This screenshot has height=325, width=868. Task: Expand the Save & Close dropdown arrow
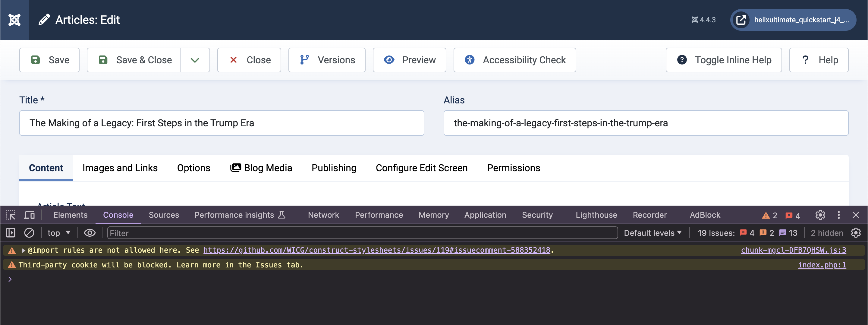click(x=195, y=60)
